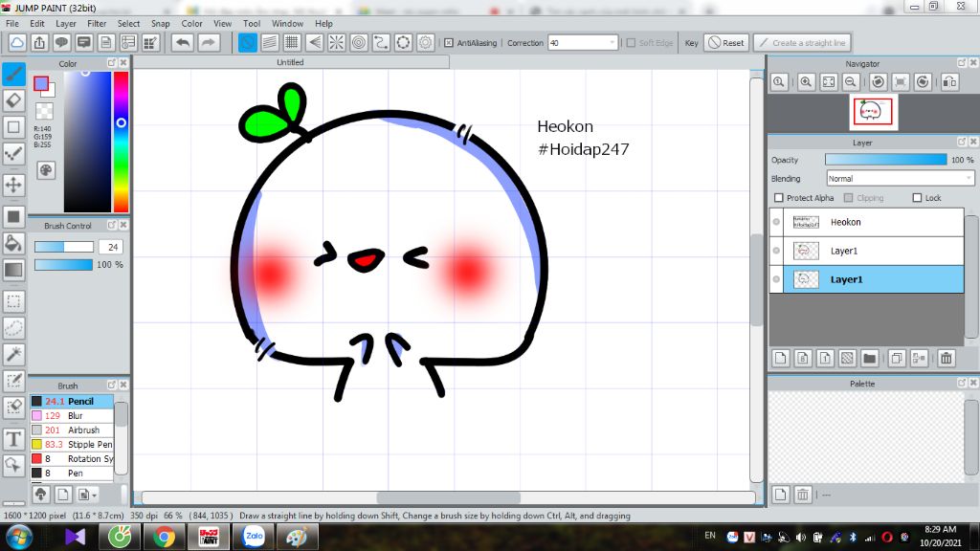Zoom in using Navigator magnifier plus

point(806,82)
